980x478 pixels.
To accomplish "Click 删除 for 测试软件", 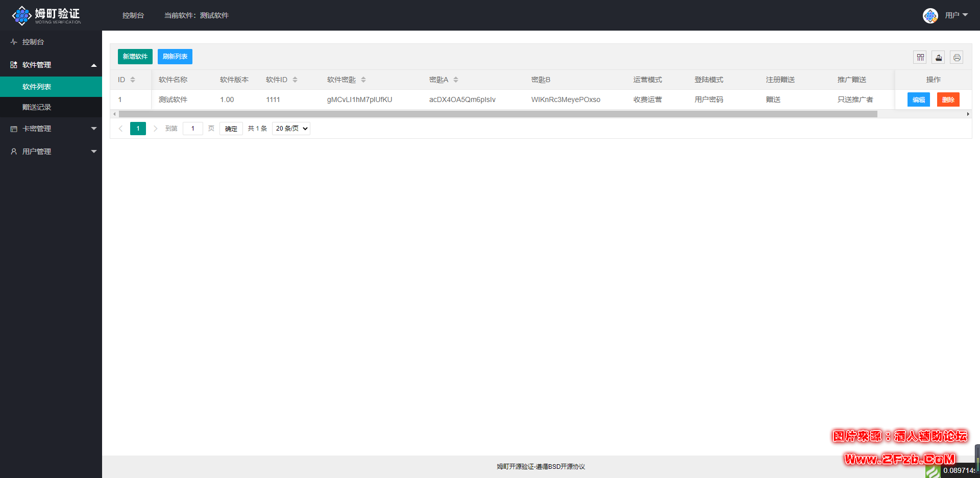I will click(948, 99).
